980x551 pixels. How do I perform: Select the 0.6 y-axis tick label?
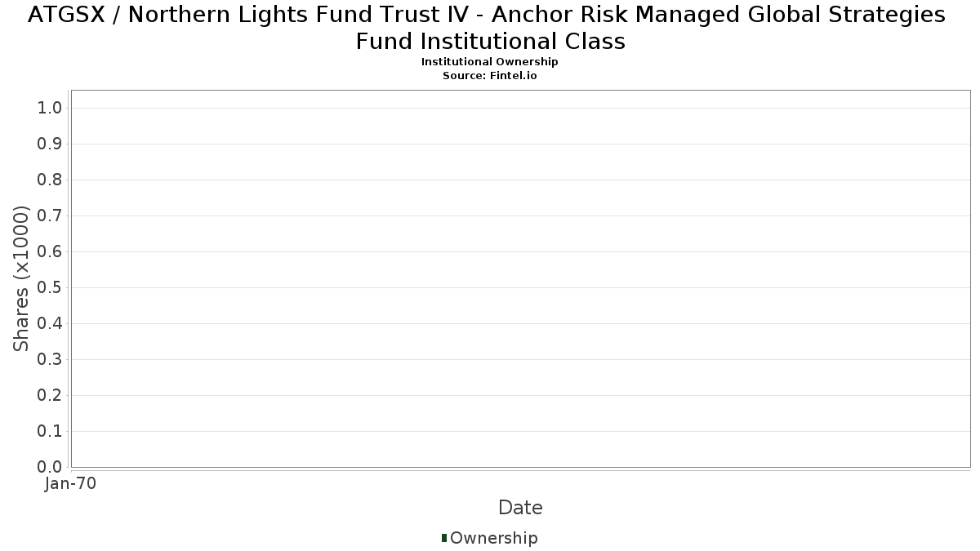tap(51, 251)
